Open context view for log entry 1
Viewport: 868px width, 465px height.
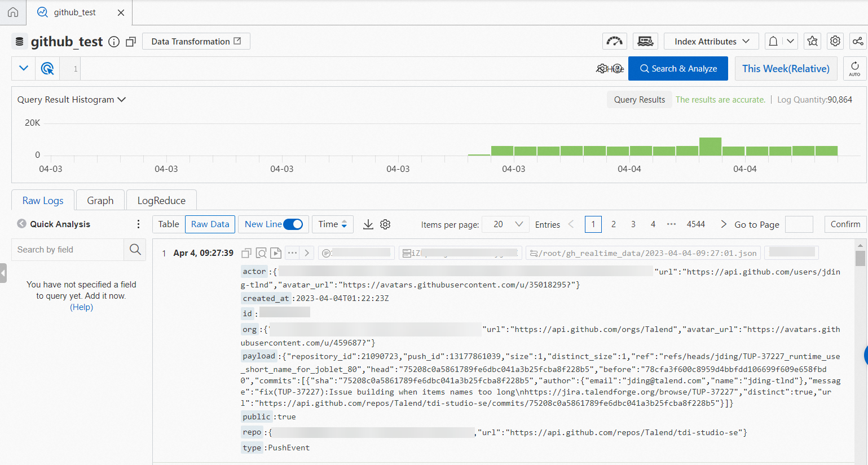click(x=261, y=253)
